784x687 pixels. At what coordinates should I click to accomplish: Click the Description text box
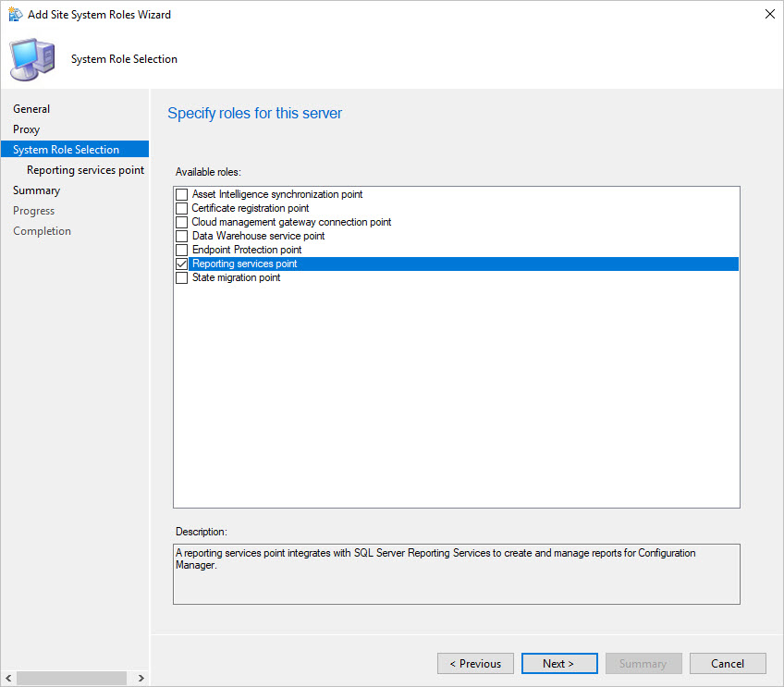pos(457,574)
